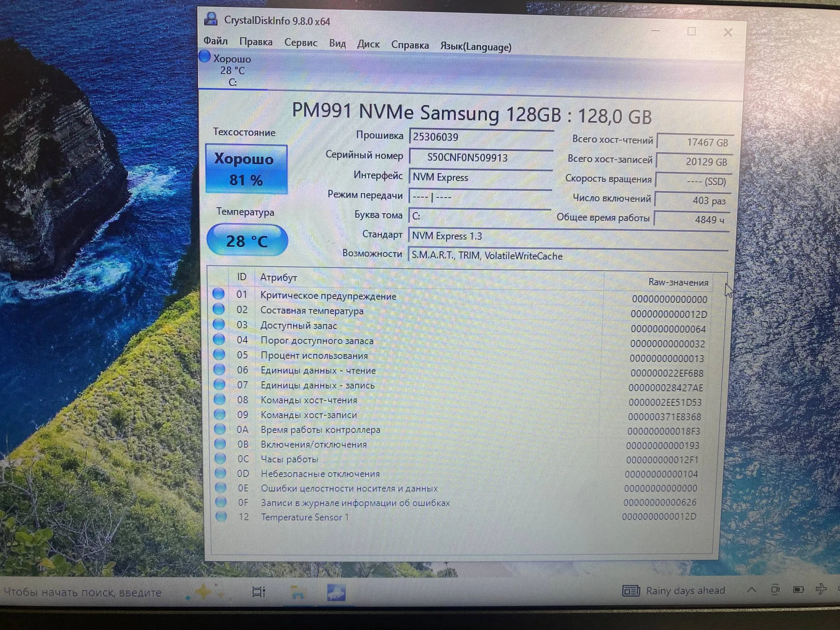Click status icon of Включения/отключения row
The width and height of the screenshot is (840, 630).
pyautogui.click(x=220, y=444)
